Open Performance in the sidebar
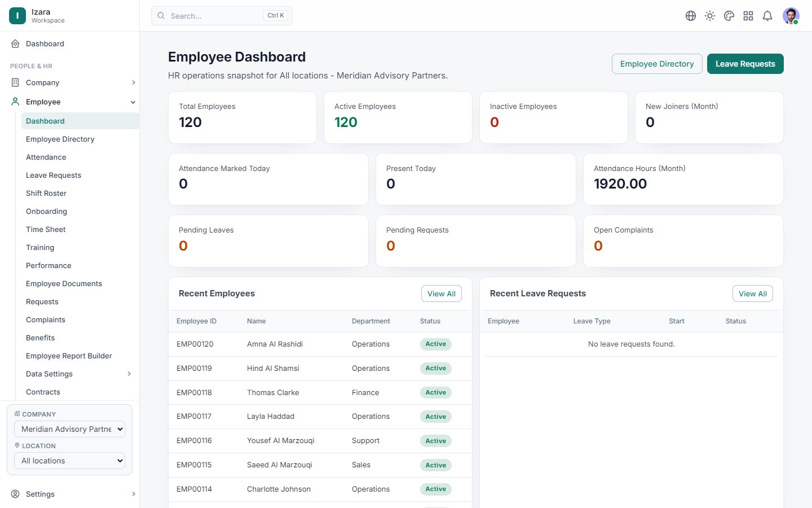Screen dimensions: 812x508 (x=48, y=265)
